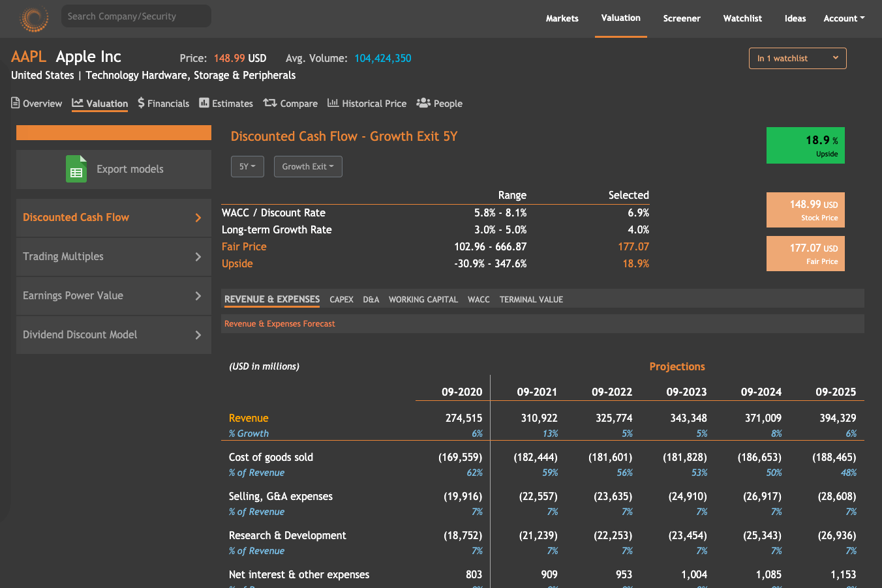Screen dimensions: 882x588
Task: Select the D&A tab
Action: 371,299
